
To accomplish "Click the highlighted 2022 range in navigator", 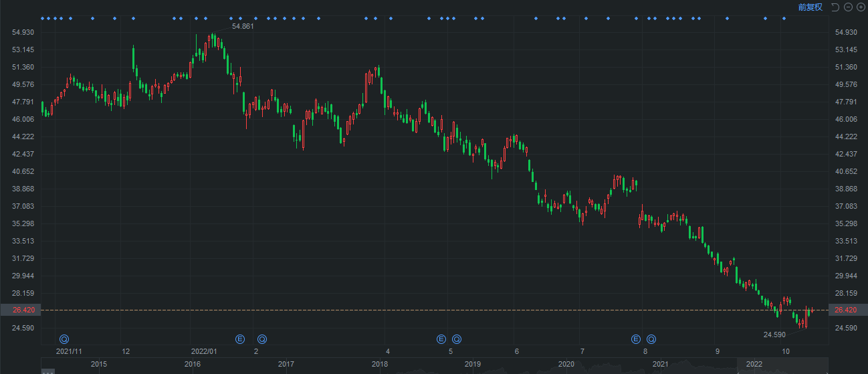I will point(754,364).
